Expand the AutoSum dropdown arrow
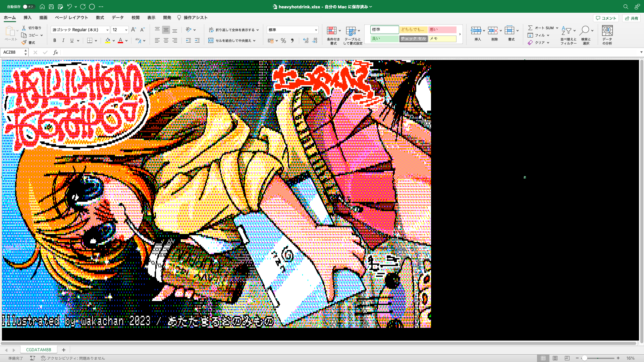Image resolution: width=644 pixels, height=362 pixels. pos(557,28)
